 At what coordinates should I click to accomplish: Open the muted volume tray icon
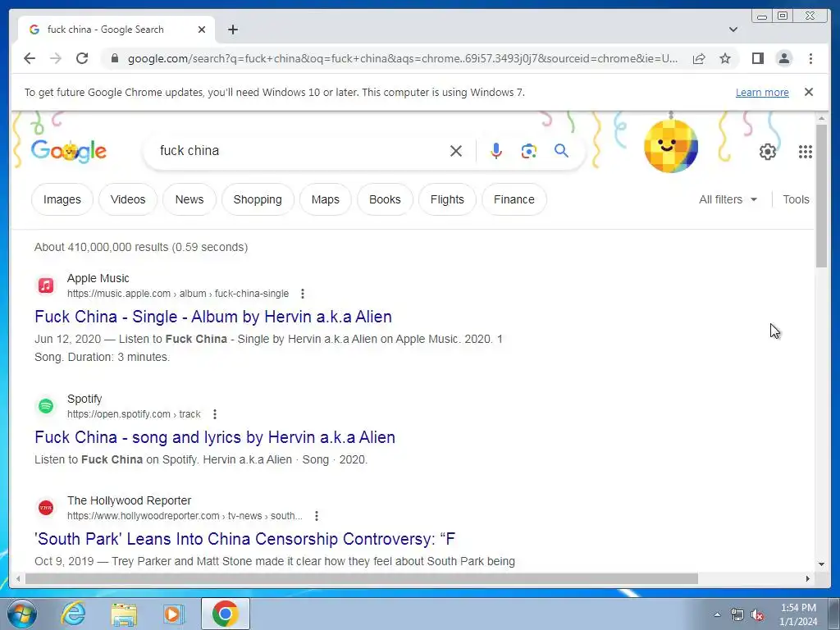(757, 615)
